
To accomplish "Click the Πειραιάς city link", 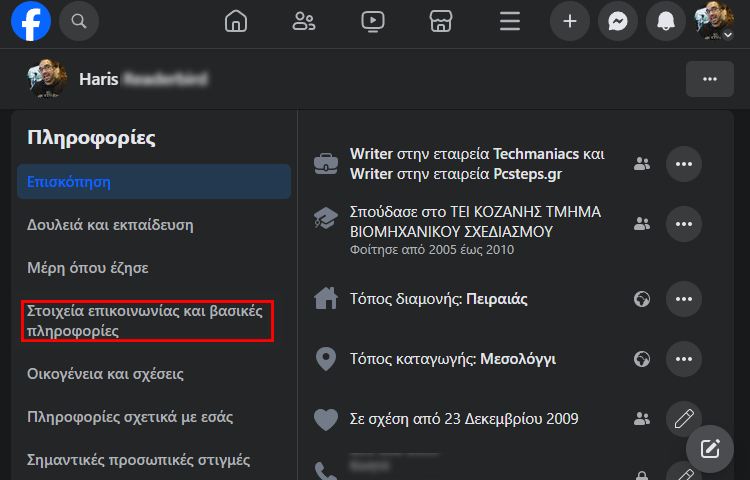I will (496, 299).
